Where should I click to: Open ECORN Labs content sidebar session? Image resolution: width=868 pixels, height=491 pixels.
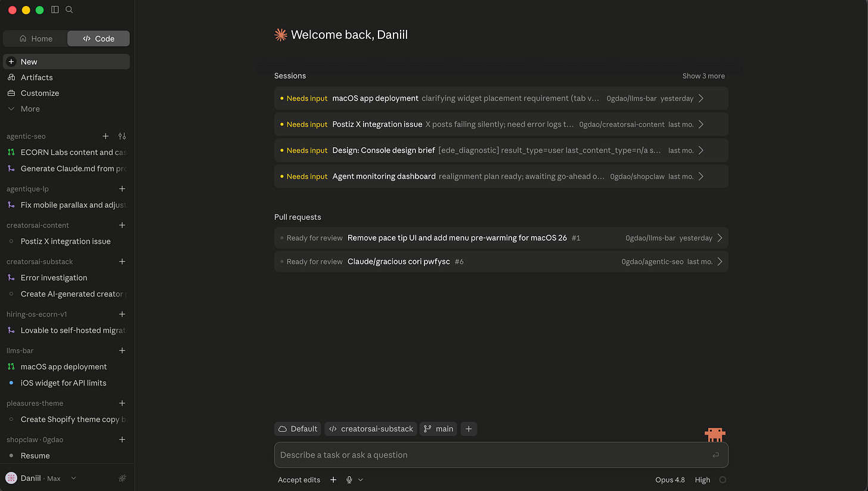[x=66, y=153]
